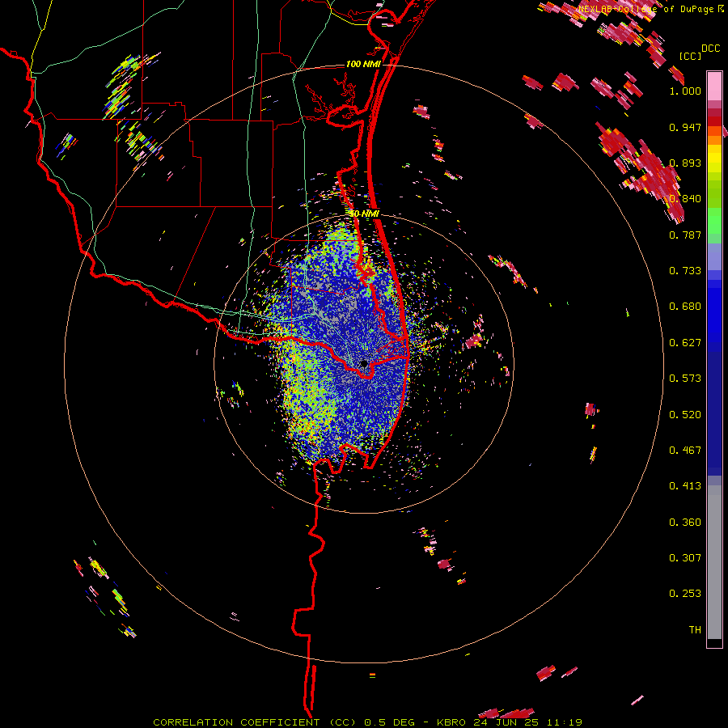Click "CORRELATION COEFFICIENT (CC)" in the bottom caption

pos(255,722)
